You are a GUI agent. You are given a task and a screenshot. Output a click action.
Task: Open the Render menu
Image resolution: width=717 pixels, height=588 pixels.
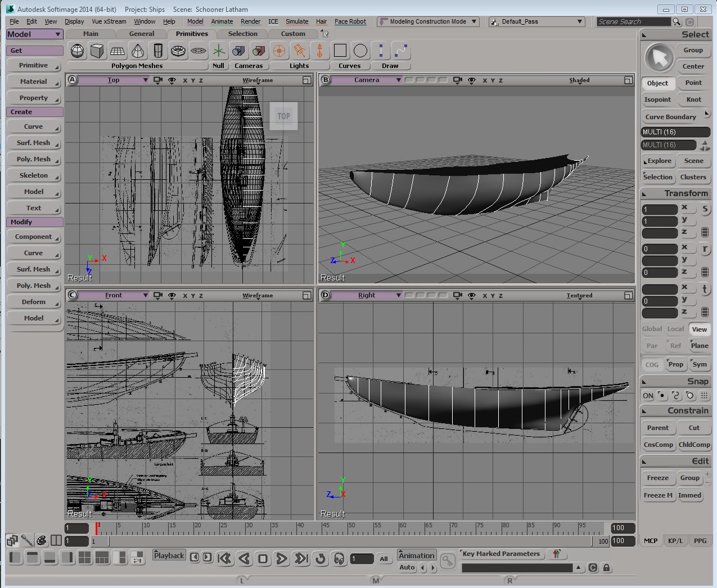pyautogui.click(x=250, y=21)
